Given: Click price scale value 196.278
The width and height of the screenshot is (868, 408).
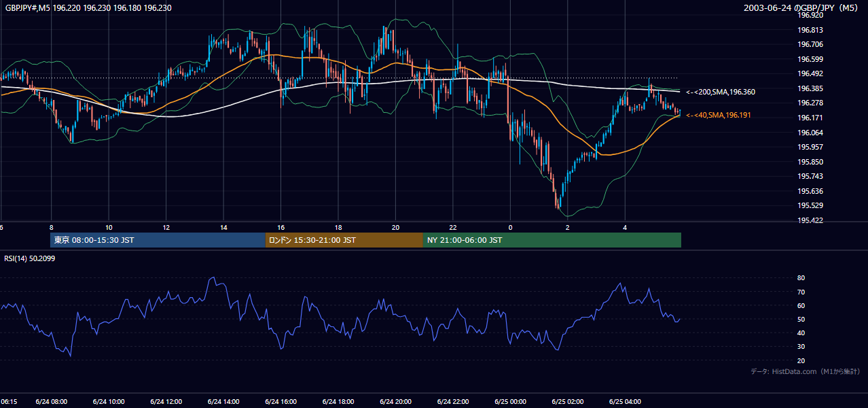Looking at the screenshot, I should pyautogui.click(x=810, y=103).
